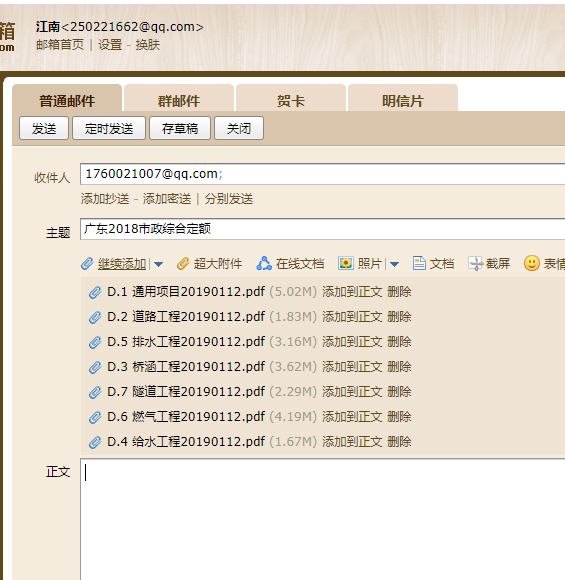Delete the D.1 通用项目 attachment

[x=399, y=292]
